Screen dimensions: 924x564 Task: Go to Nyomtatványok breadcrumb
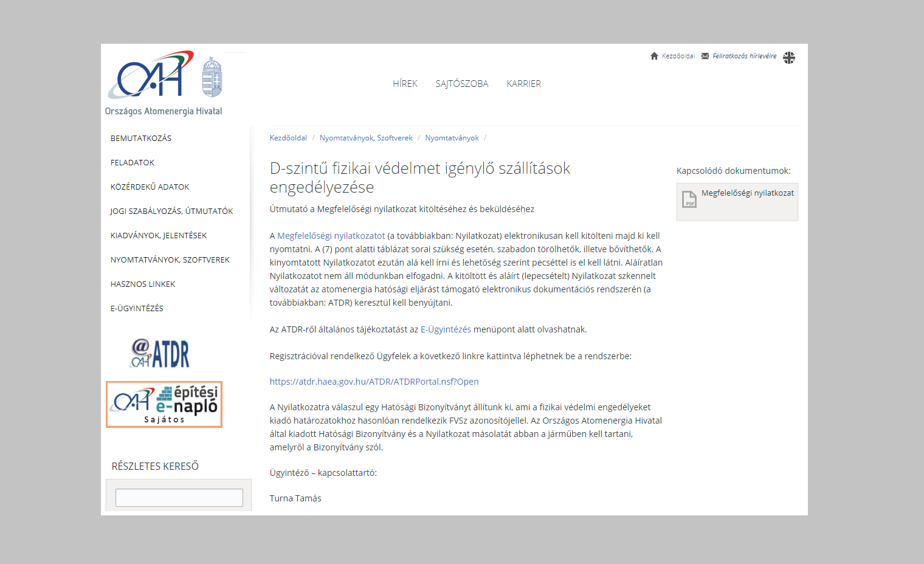[452, 138]
